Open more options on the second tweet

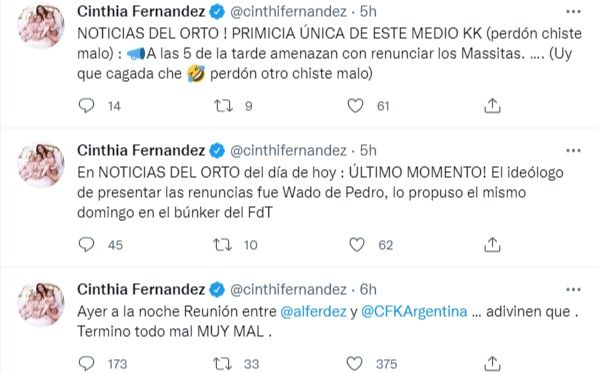[x=573, y=151]
